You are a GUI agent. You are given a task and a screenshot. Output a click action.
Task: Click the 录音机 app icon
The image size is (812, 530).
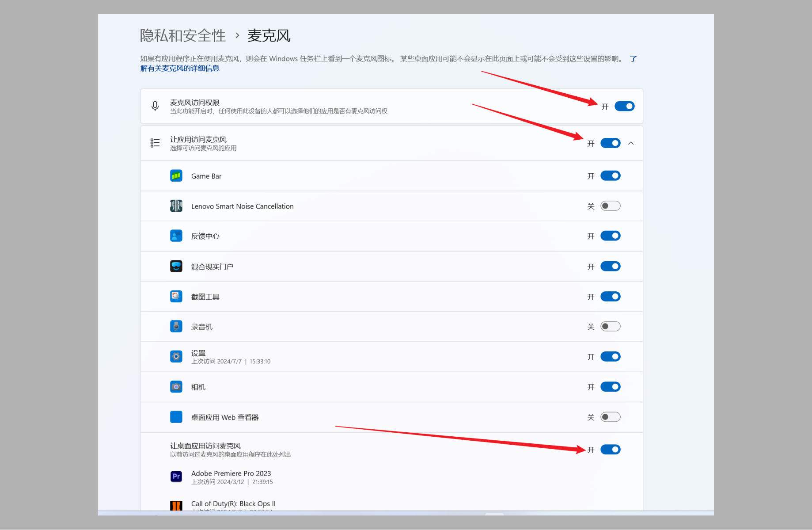pos(176,326)
